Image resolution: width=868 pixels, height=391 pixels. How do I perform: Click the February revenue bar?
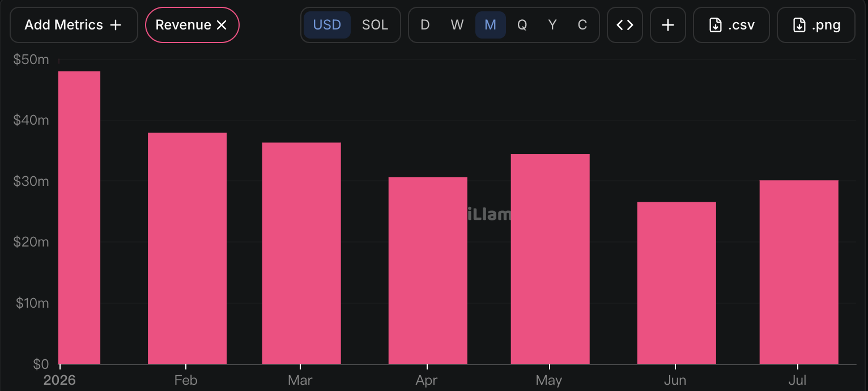coord(187,248)
